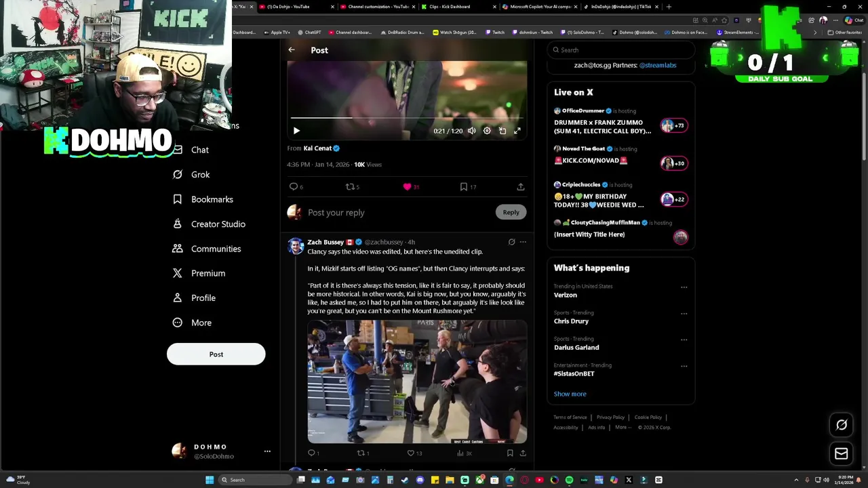
Task: Open Bookmarks in sidebar
Action: coord(203,199)
